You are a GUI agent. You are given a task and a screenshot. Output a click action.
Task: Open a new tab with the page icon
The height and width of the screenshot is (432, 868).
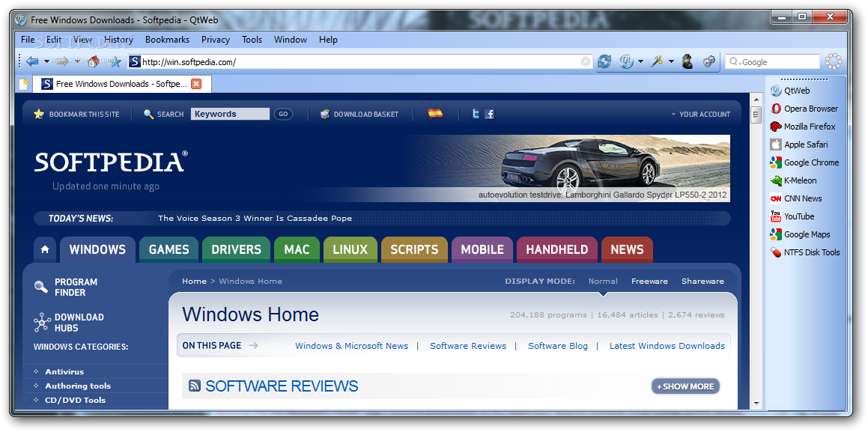tap(23, 84)
